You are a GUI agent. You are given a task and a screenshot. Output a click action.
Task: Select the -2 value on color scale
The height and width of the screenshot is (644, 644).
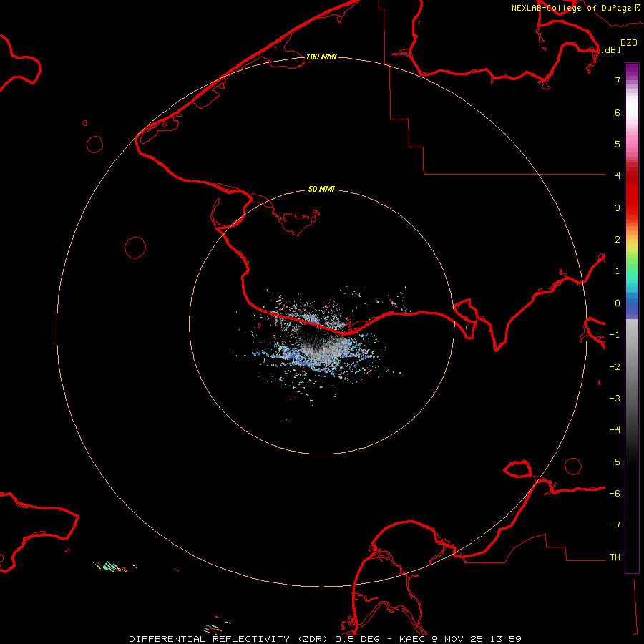[x=615, y=367]
